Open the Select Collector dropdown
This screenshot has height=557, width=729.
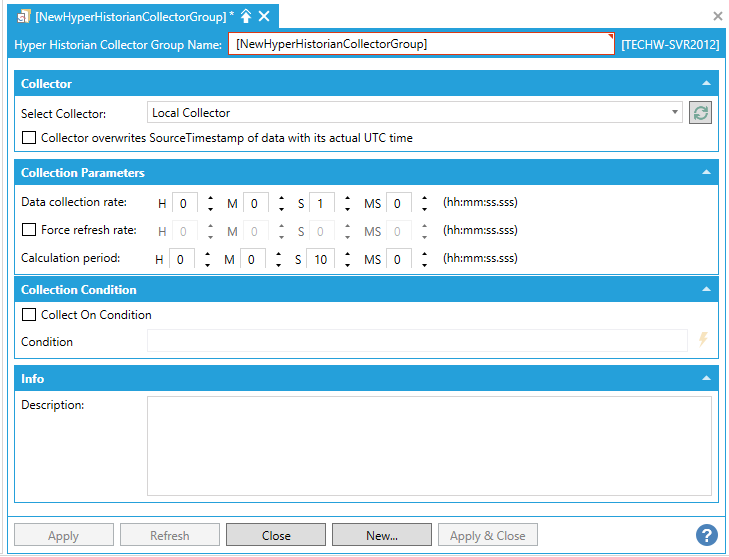pyautogui.click(x=676, y=113)
